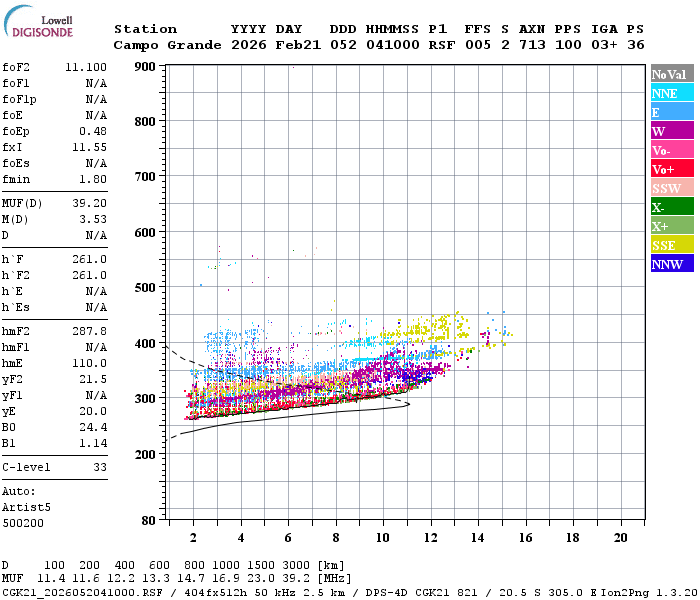The width and height of the screenshot is (700, 600).
Task: Select the hmF2 value 287.8
Action: [x=90, y=331]
